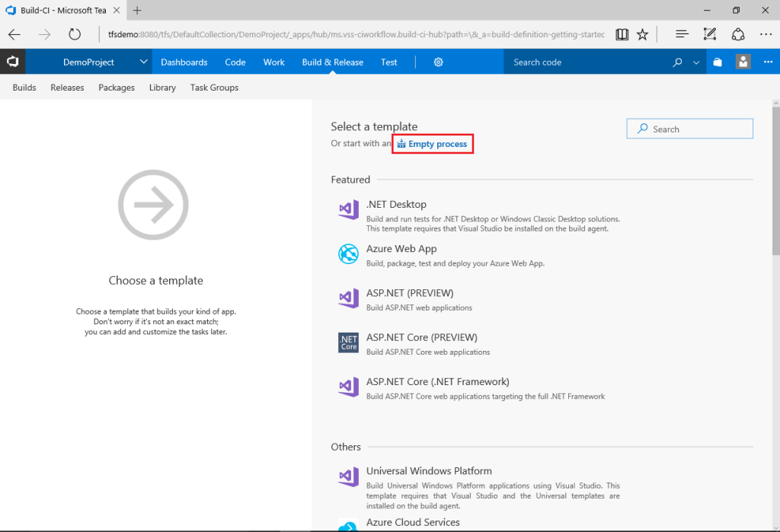Click the Azure Cloud Services template icon
This screenshot has height=532, width=780.
348,525
